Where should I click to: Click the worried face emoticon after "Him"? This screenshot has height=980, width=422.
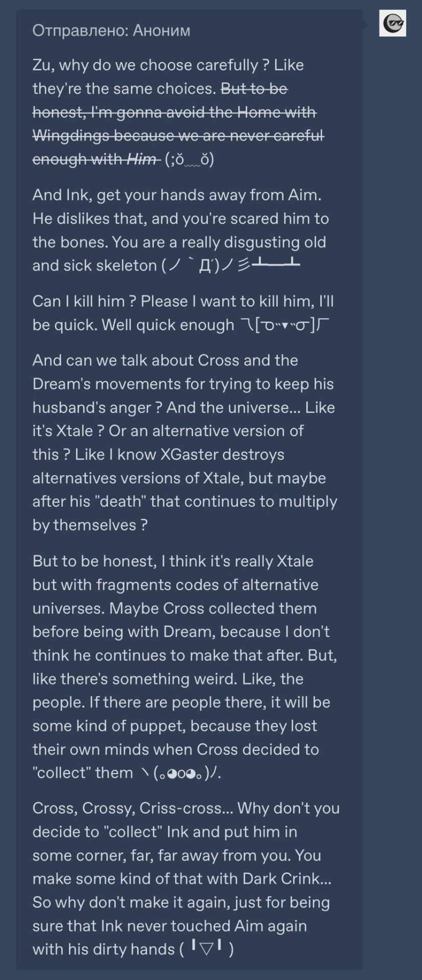[189, 160]
